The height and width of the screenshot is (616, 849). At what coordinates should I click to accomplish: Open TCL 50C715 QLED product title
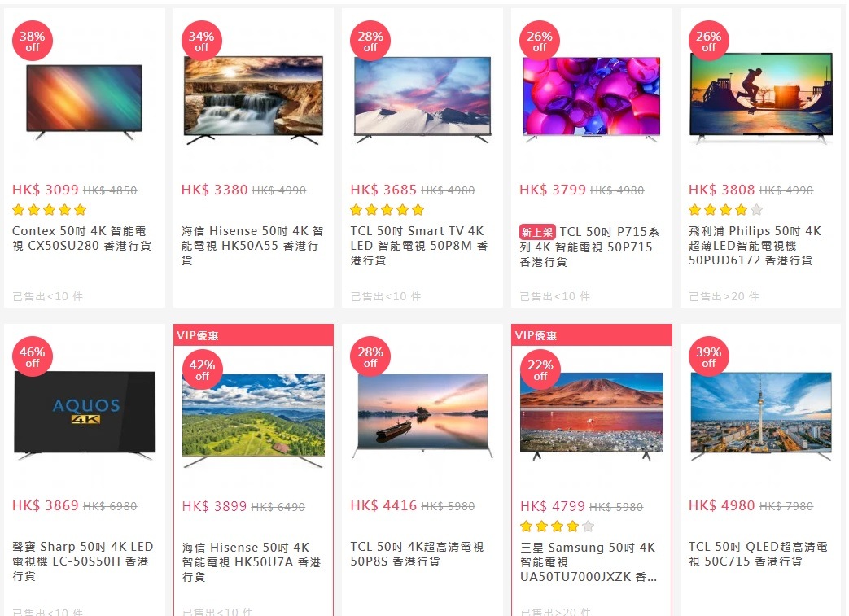point(758,554)
